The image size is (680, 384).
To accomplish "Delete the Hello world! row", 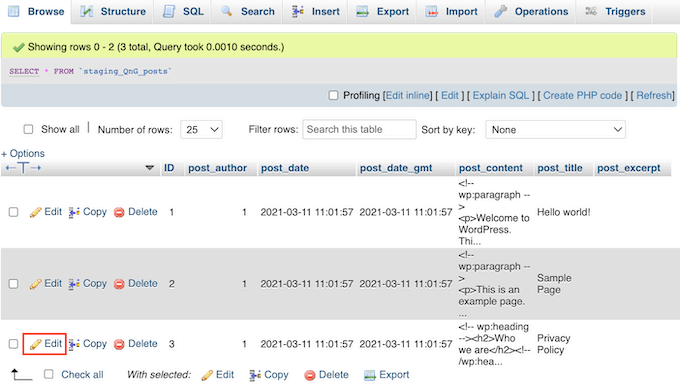I will coord(136,212).
